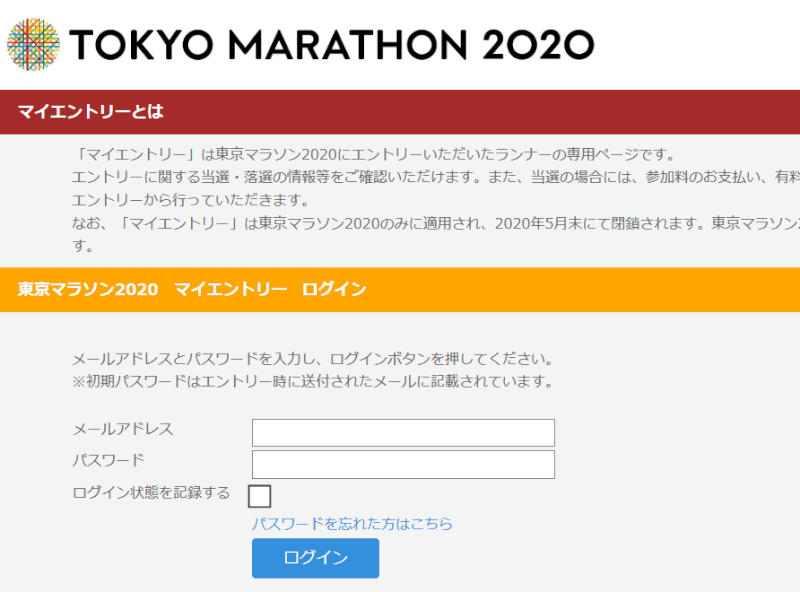Open the パスワードを忘れた方はこちら link
This screenshot has height=592, width=800.
[352, 524]
